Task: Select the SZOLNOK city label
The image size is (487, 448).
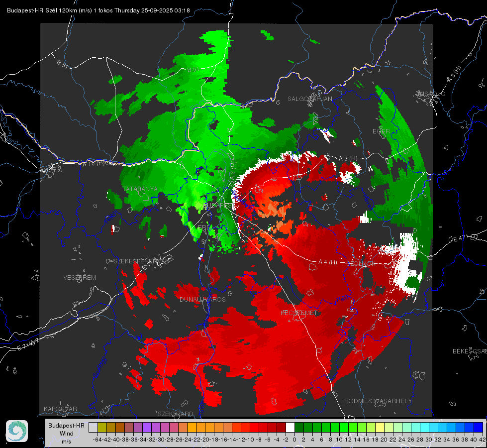Action: point(361,264)
